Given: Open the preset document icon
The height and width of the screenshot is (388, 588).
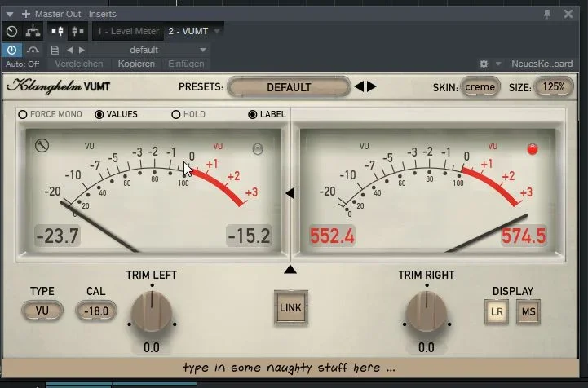Looking at the screenshot, I should tap(55, 50).
